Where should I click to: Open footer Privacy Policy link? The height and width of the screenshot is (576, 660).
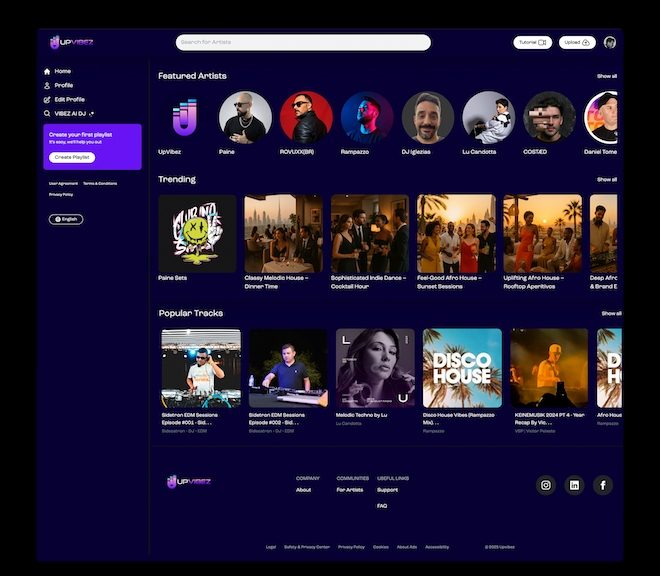pos(351,547)
